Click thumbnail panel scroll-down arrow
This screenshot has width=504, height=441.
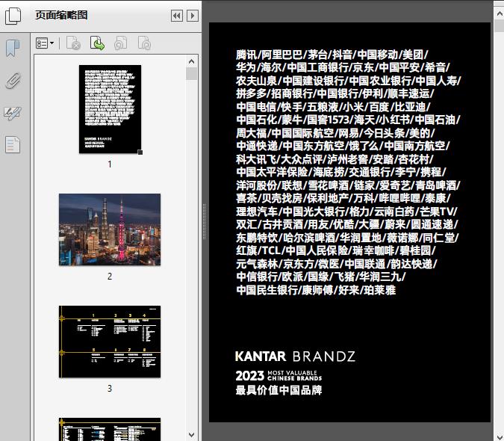click(x=192, y=434)
